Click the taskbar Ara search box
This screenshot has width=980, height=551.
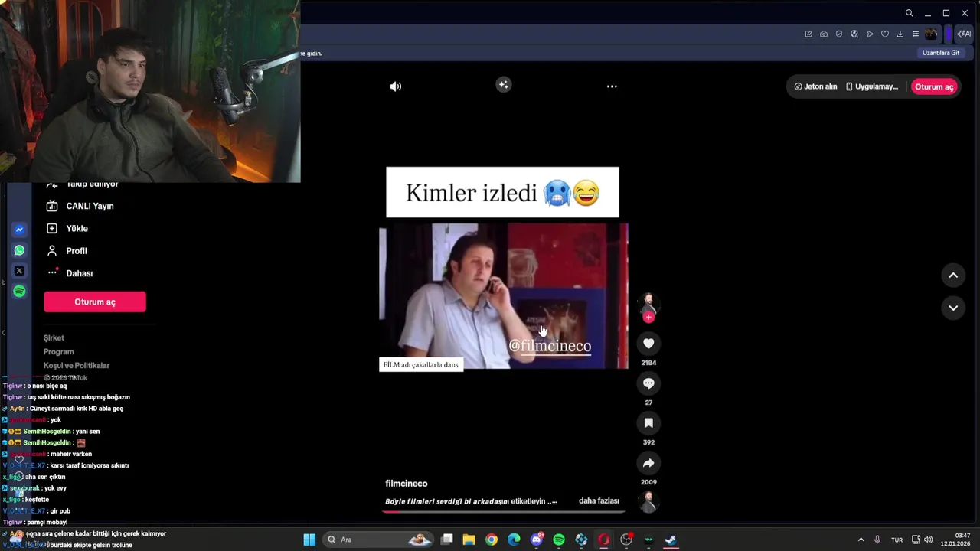[x=379, y=540]
